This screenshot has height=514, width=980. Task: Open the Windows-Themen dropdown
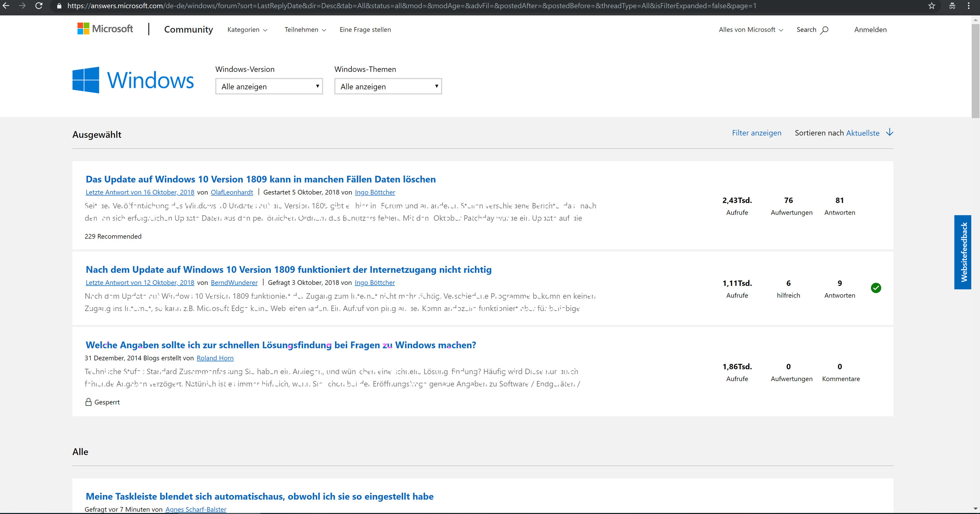[x=388, y=86]
